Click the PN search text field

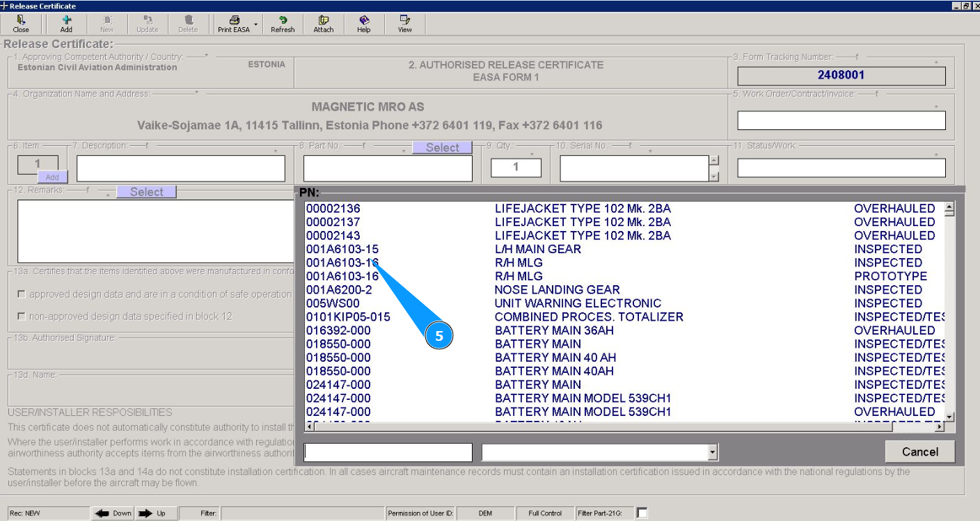pyautogui.click(x=388, y=452)
